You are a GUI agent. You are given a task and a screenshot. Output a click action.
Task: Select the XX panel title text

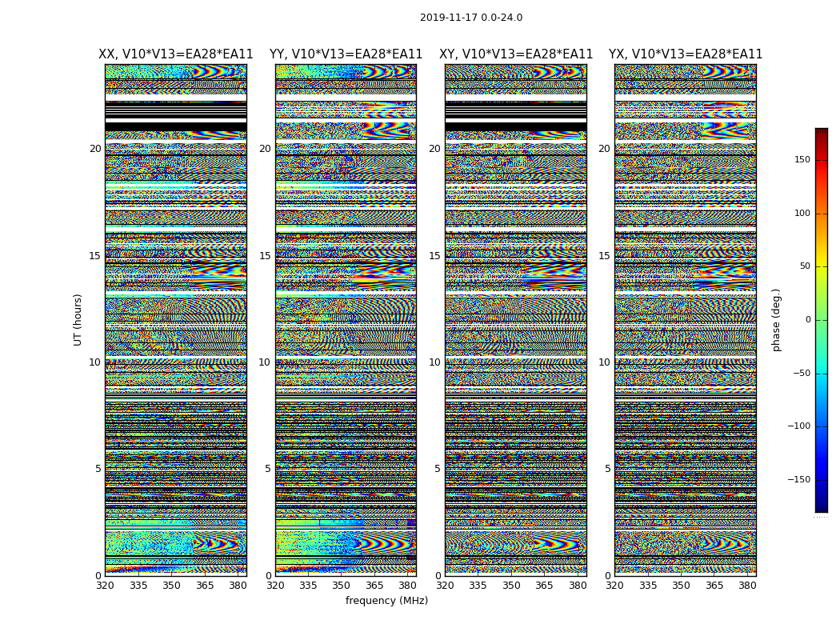(175, 54)
